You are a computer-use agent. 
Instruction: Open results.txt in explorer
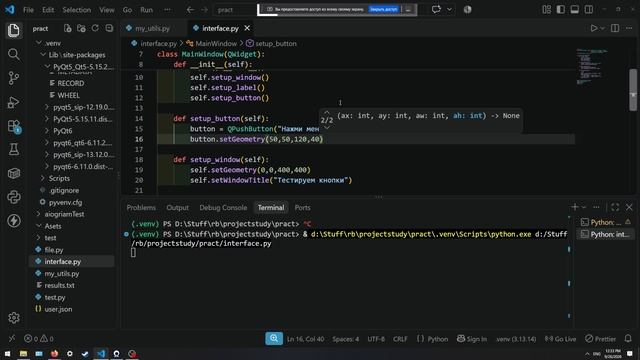click(59, 285)
